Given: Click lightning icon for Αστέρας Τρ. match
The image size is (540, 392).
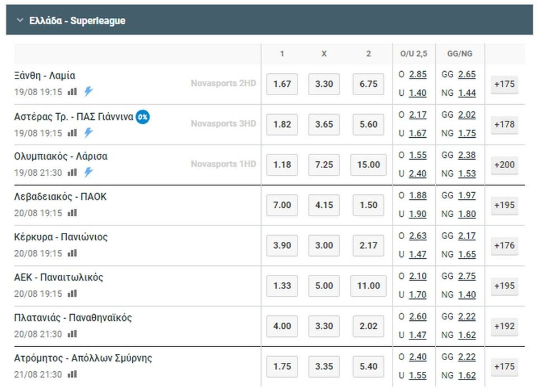Looking at the screenshot, I should point(88,133).
